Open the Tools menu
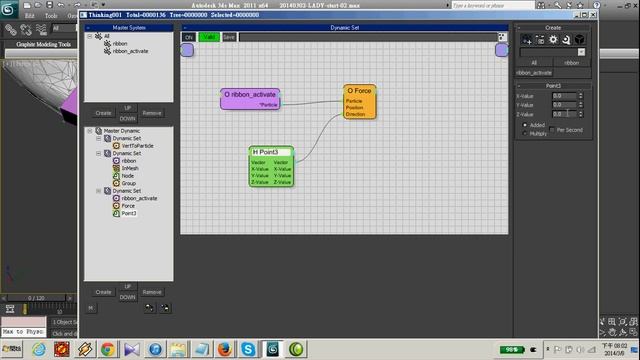This screenshot has height=360, width=640. click(51, 16)
